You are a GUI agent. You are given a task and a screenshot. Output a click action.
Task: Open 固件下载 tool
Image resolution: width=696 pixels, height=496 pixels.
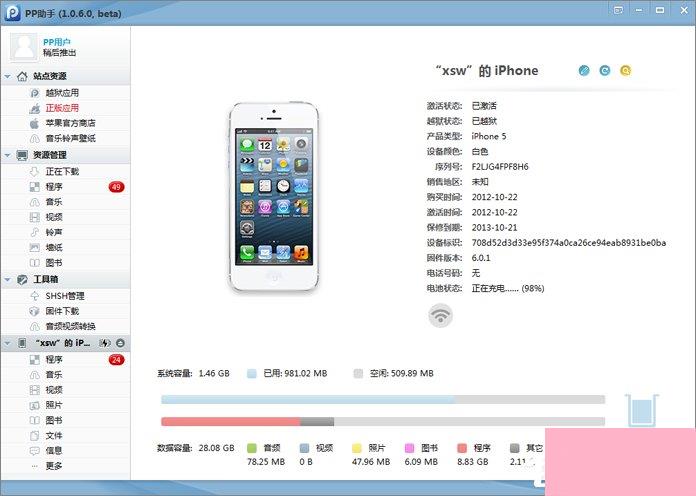pyautogui.click(x=62, y=311)
